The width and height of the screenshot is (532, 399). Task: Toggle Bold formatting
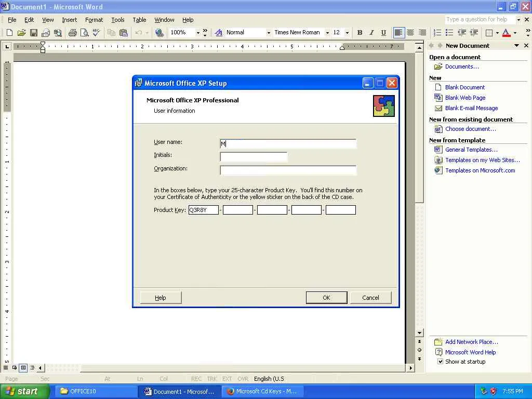tap(360, 33)
